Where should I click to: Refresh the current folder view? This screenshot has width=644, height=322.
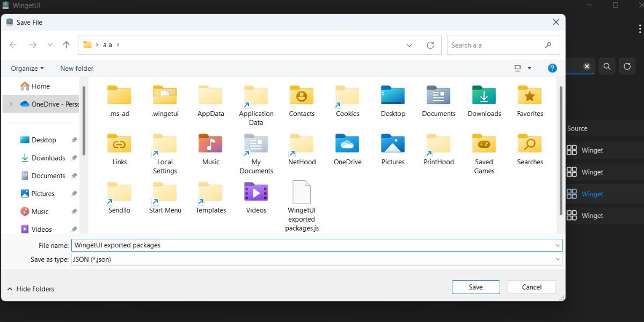(x=430, y=45)
